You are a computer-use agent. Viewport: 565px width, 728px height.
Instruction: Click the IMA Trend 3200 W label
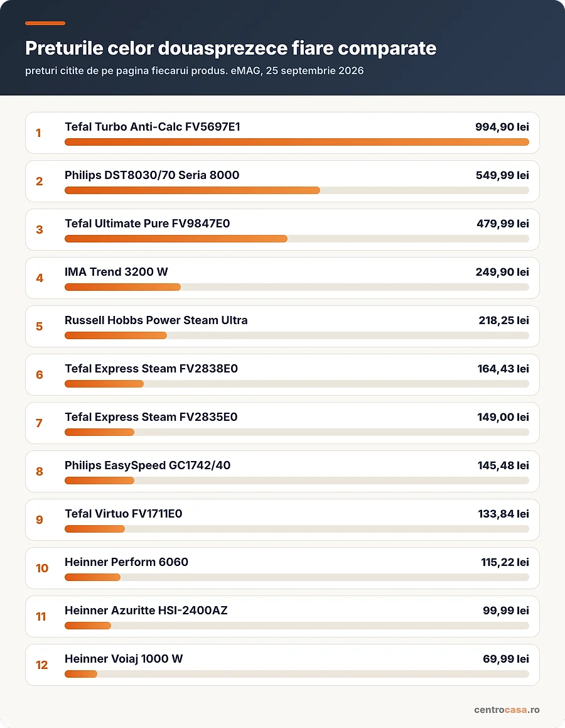(116, 271)
